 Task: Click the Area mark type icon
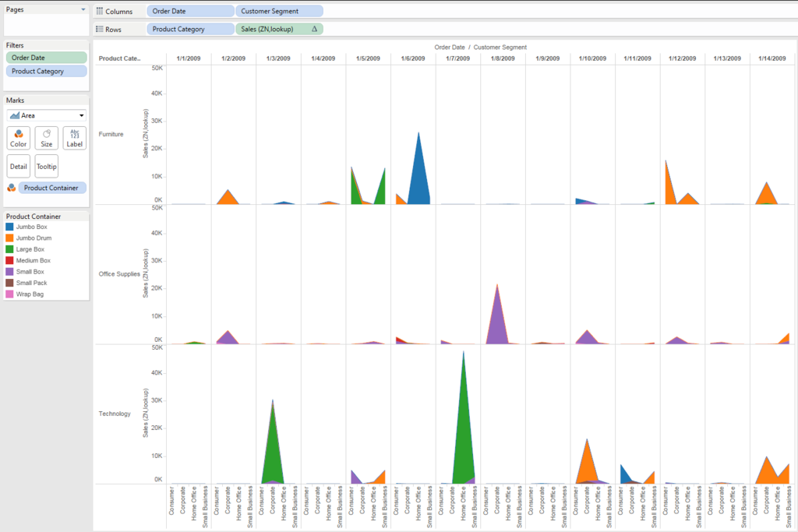pyautogui.click(x=15, y=115)
